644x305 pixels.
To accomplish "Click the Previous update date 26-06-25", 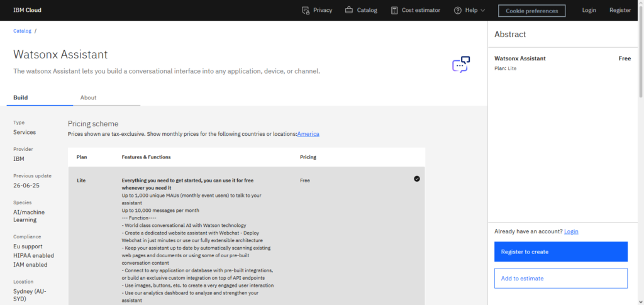I will tap(26, 186).
